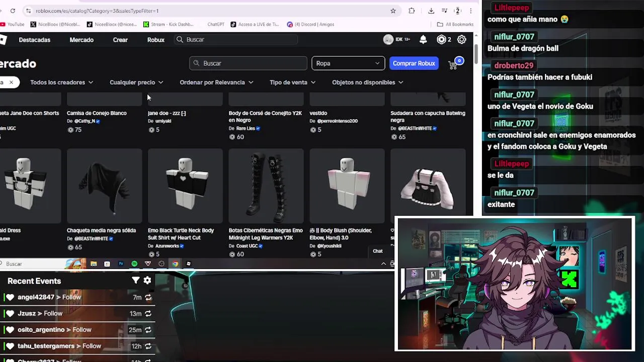Open Stream - Kick Dashboard bookmark

[168, 24]
